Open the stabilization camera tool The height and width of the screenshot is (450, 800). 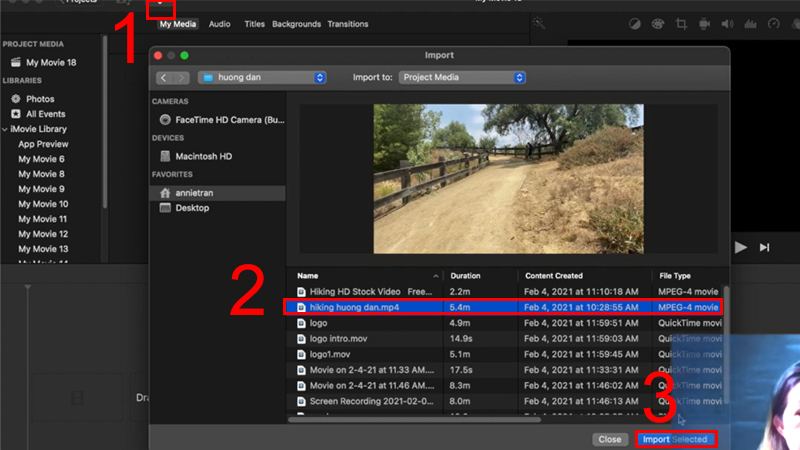tap(704, 24)
